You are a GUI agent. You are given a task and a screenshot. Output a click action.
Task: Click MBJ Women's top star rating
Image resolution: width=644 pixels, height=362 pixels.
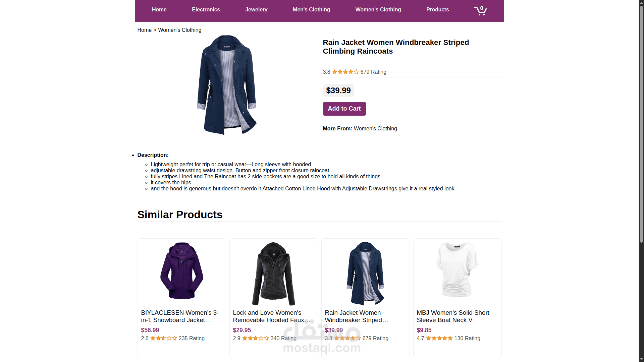[x=439, y=338]
